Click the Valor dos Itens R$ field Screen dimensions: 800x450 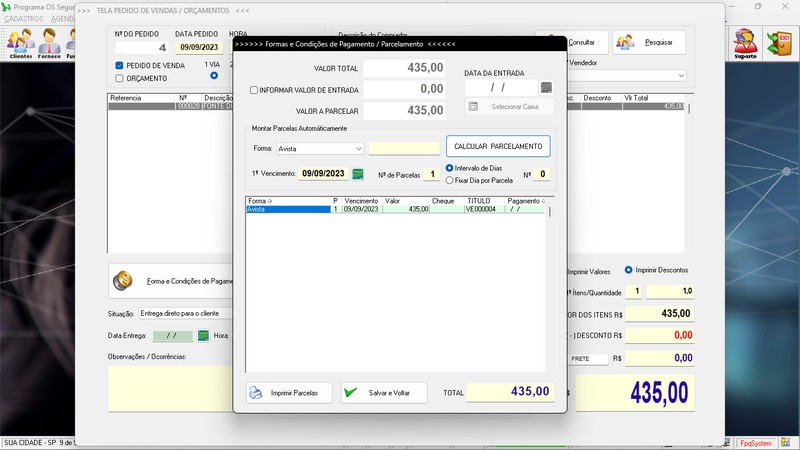(x=660, y=313)
